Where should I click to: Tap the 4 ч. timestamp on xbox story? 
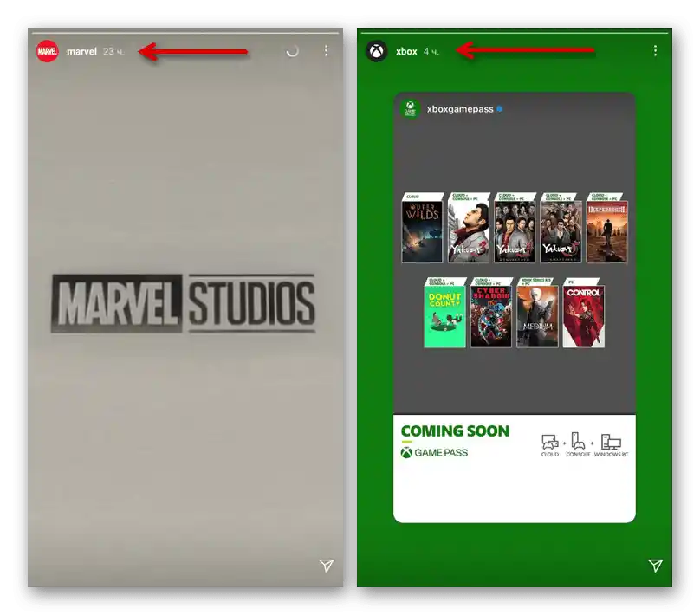[x=431, y=52]
